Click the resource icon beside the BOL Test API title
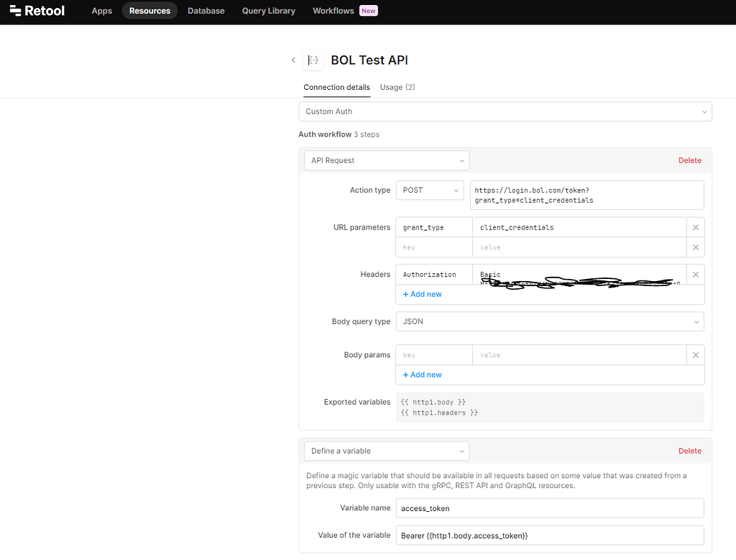This screenshot has width=736, height=560. pos(313,60)
